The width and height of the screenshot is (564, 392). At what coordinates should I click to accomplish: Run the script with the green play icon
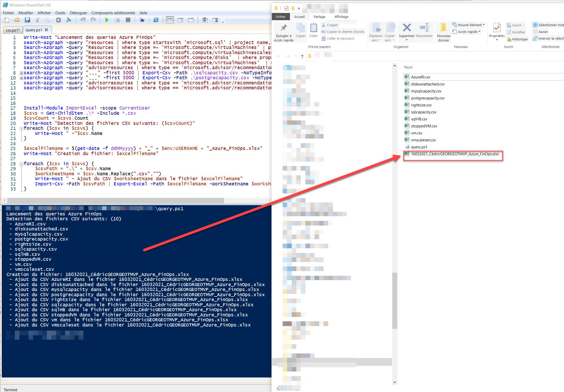tap(107, 20)
